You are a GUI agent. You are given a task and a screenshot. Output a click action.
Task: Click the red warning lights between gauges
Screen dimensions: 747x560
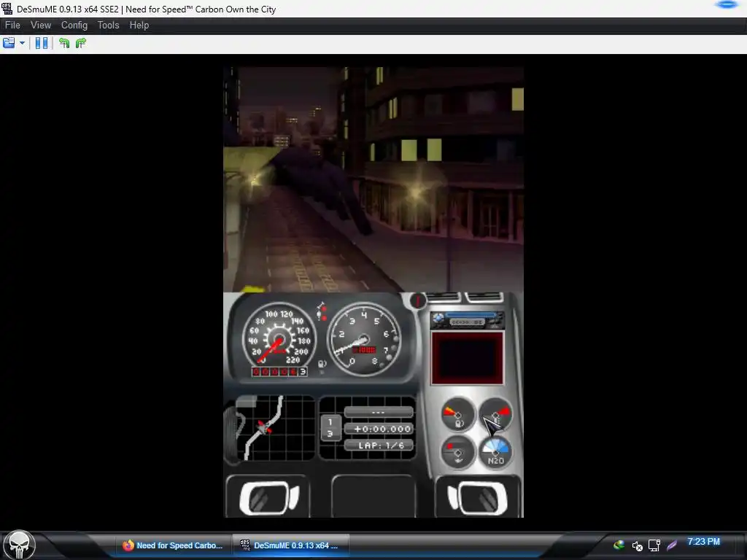click(322, 312)
